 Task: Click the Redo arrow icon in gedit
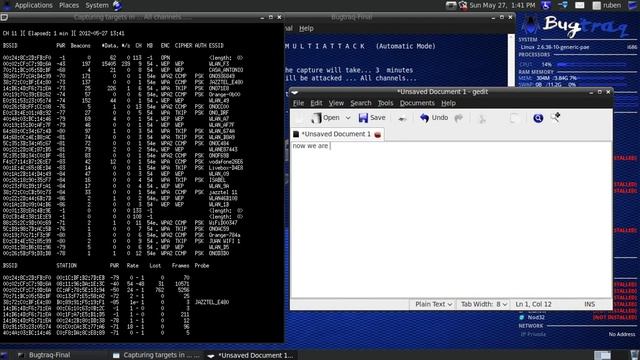pos(459,118)
